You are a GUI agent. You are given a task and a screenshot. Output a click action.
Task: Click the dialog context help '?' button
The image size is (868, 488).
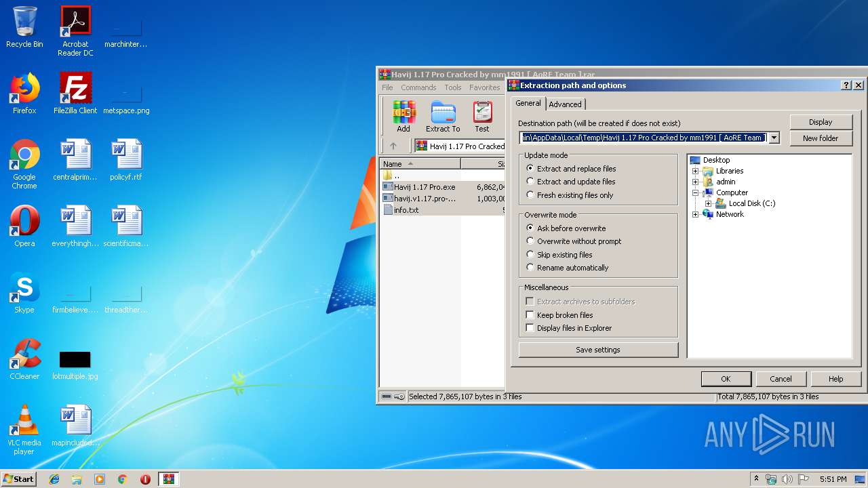[846, 85]
